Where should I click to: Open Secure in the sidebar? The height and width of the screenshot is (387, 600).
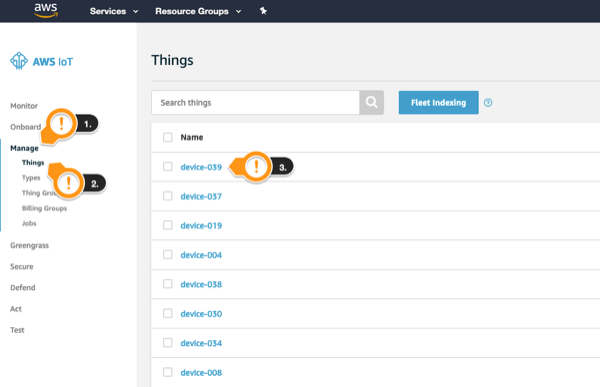coord(22,266)
